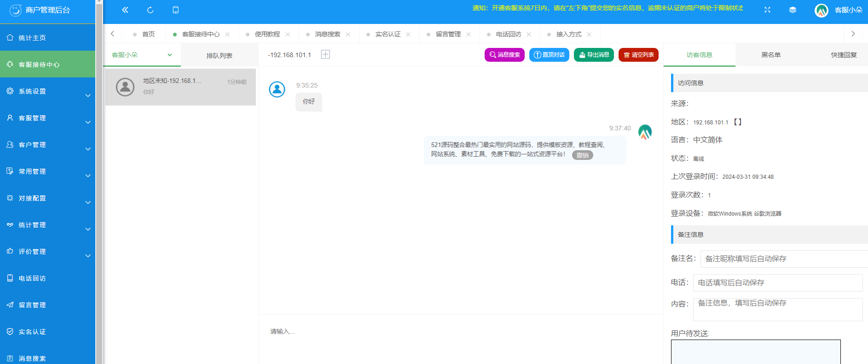Screen dimensions: 868x364
Task: Click the refresh icon in top bar
Action: tap(150, 10)
